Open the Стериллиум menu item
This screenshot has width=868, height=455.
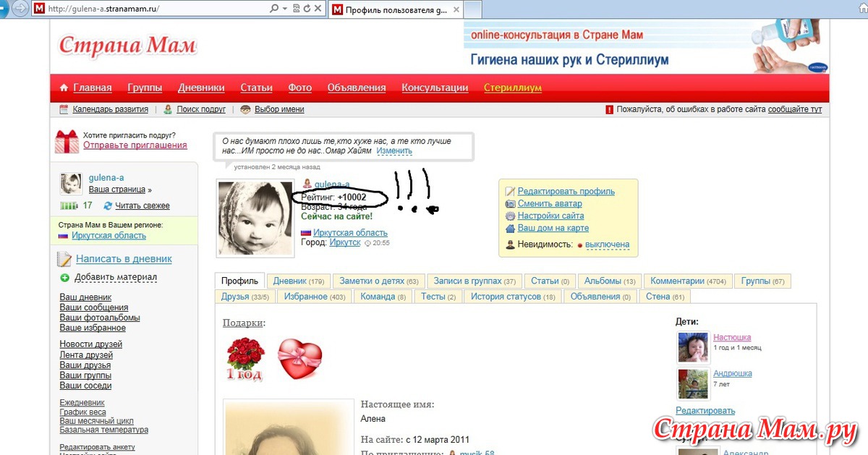point(513,88)
